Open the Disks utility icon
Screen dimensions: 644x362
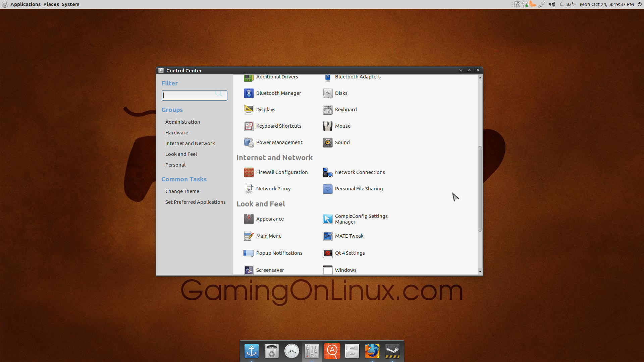coord(327,93)
